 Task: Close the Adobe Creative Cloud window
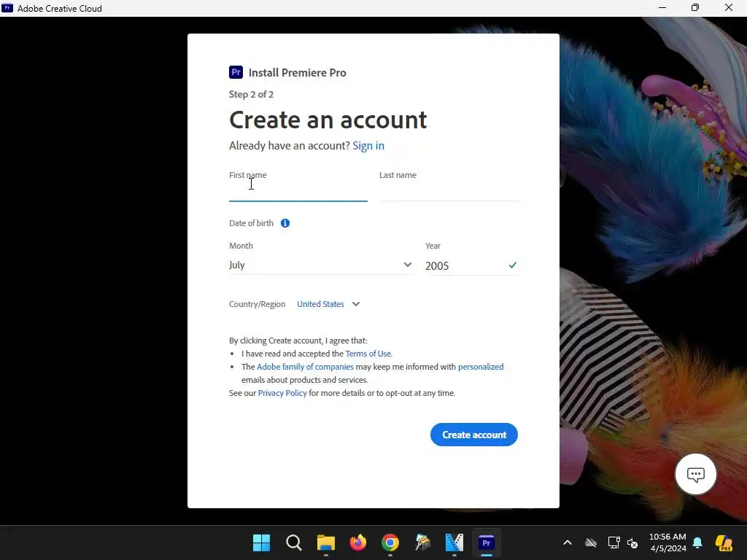729,7
